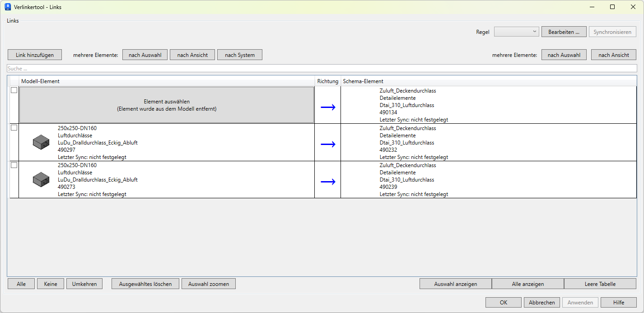This screenshot has height=313, width=644.
Task: Sort by the Modell-Element column header
Action: [167, 81]
